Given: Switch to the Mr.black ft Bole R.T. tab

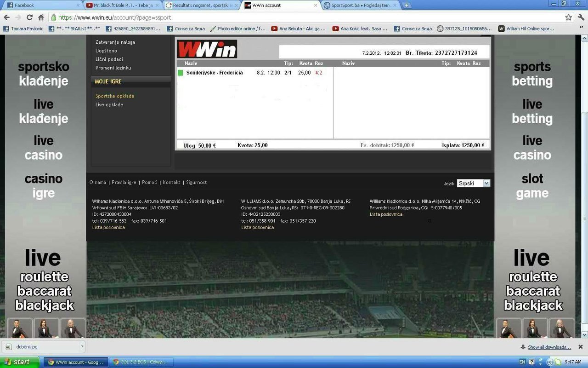Looking at the screenshot, I should [x=122, y=6].
